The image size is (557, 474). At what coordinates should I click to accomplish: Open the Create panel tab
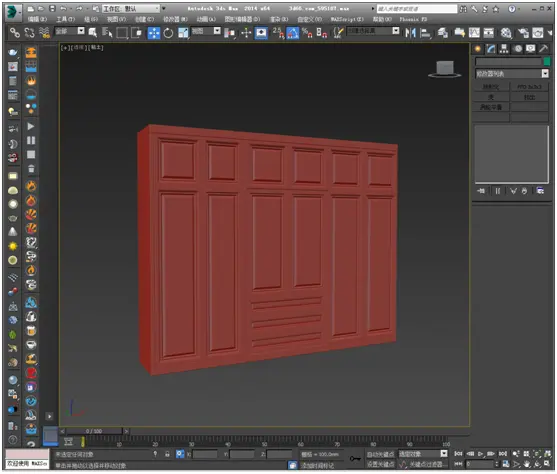[478, 49]
